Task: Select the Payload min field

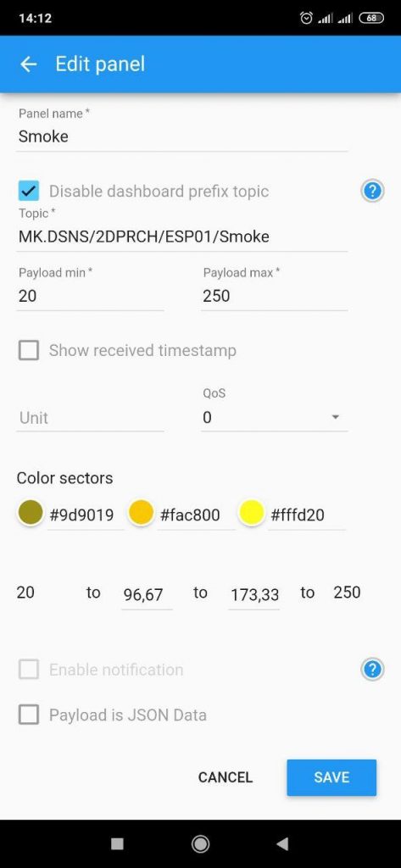Action: [90, 296]
